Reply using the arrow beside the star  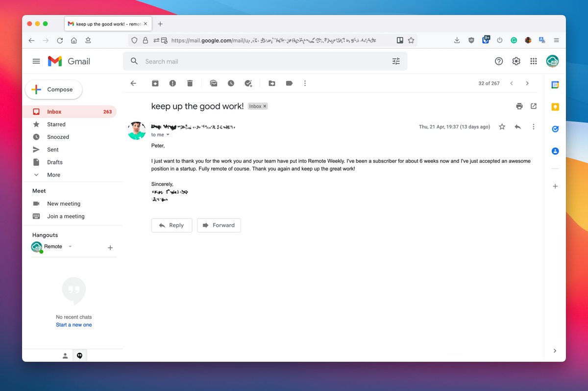(517, 127)
